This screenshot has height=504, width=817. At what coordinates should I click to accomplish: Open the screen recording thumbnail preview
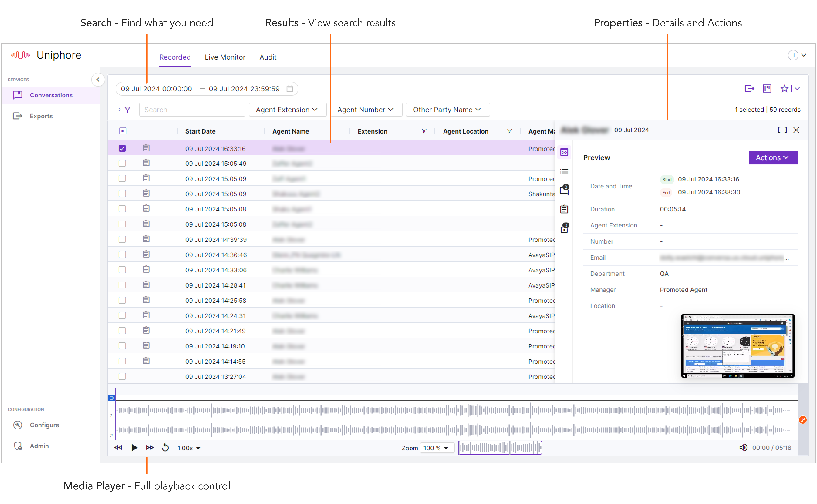tap(738, 346)
